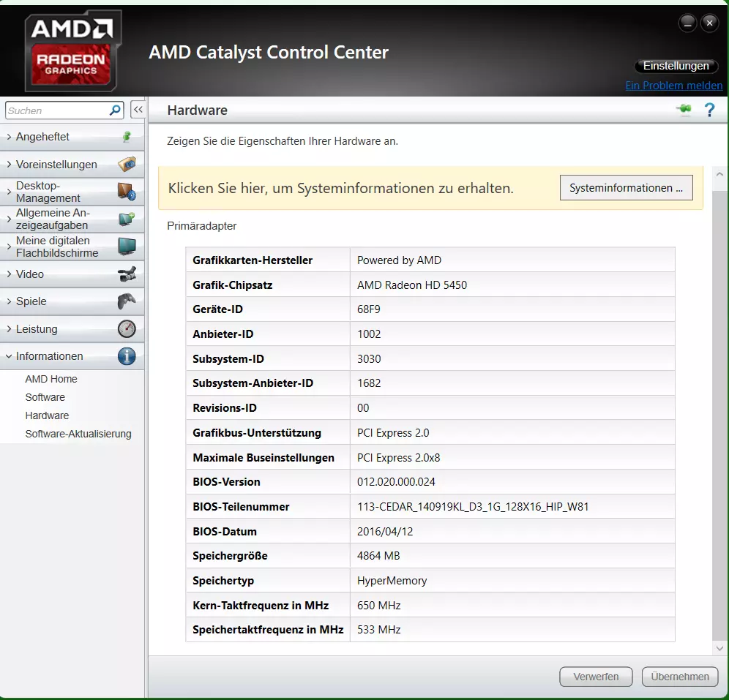Select the 533 MHz memory clock value
729x700 pixels.
(379, 629)
